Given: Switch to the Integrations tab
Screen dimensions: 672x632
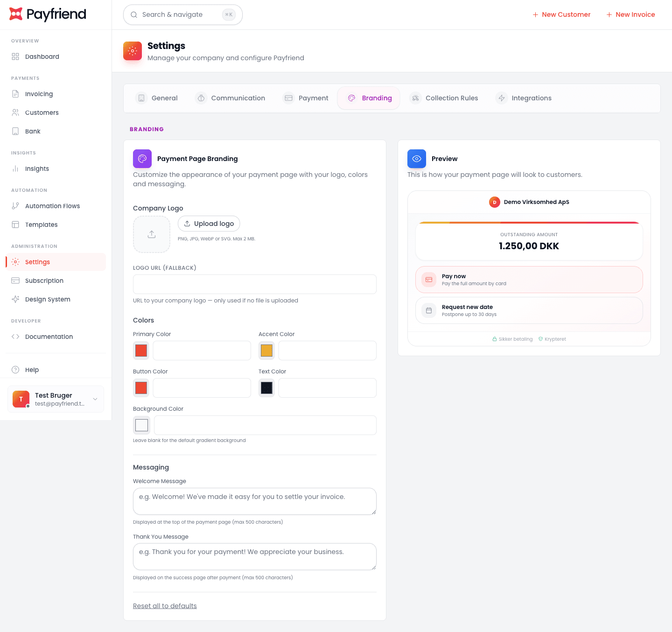Looking at the screenshot, I should (532, 98).
